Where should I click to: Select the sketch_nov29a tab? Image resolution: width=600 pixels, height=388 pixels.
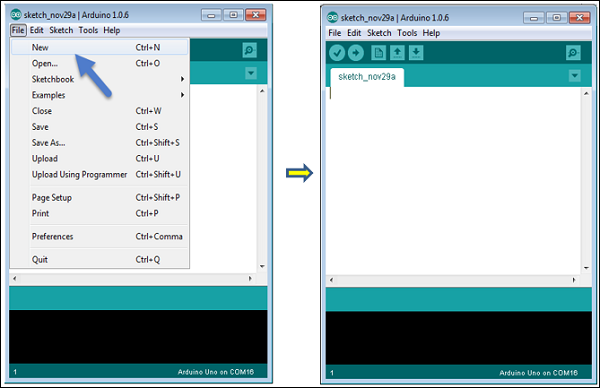point(367,77)
